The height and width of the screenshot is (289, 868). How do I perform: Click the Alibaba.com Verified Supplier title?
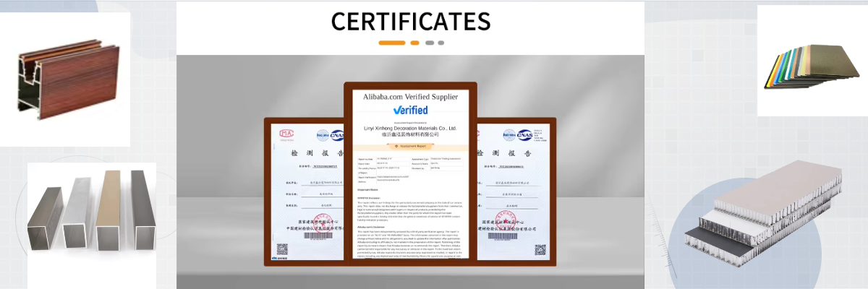point(410,96)
